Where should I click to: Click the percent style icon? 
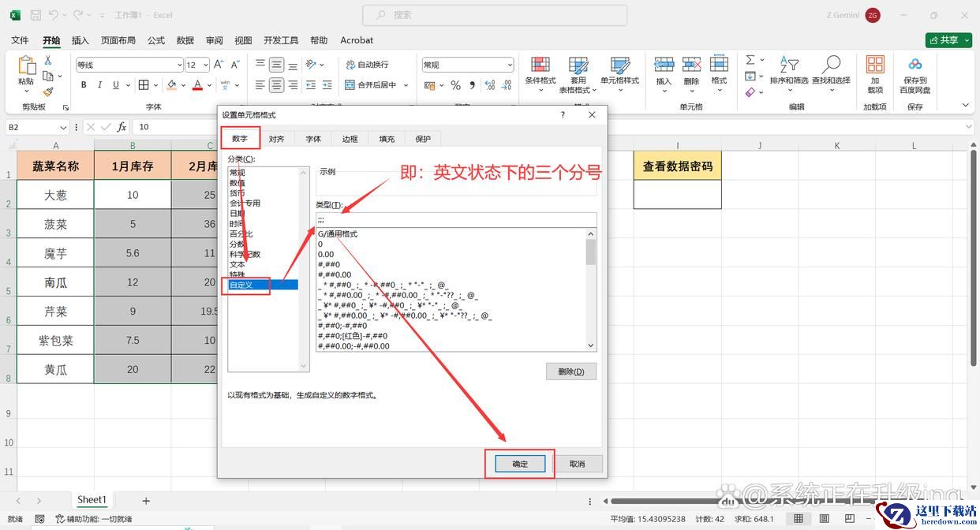click(x=455, y=85)
